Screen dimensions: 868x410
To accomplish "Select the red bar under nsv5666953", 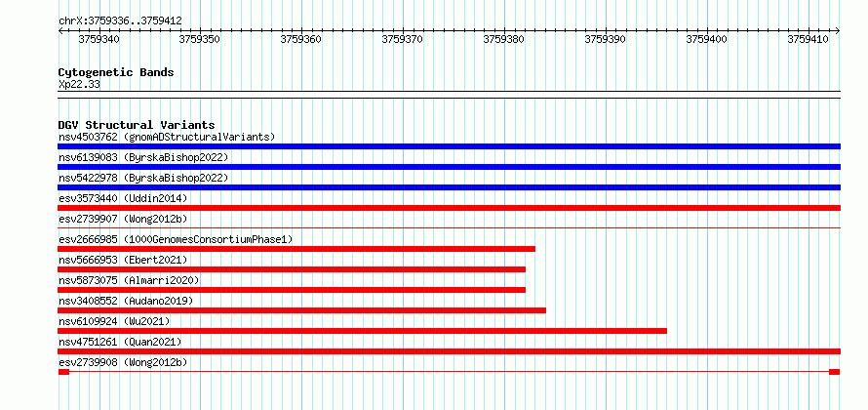I will tap(292, 269).
